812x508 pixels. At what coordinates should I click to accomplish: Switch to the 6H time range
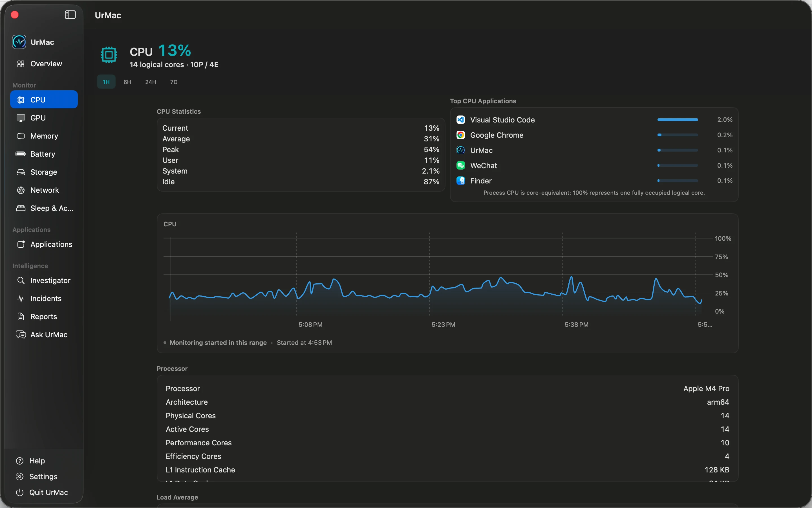pyautogui.click(x=127, y=82)
